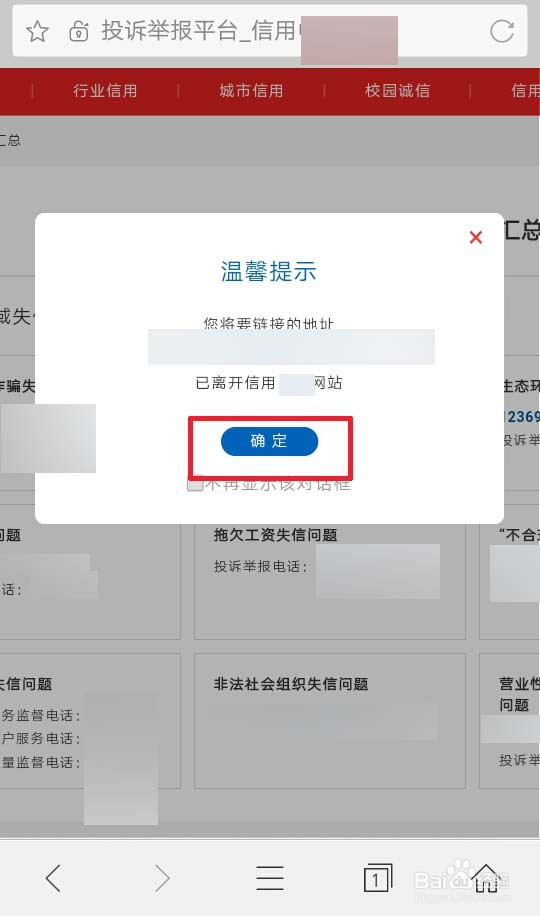Tap the lock security icon
The image size is (540, 916).
tap(78, 31)
